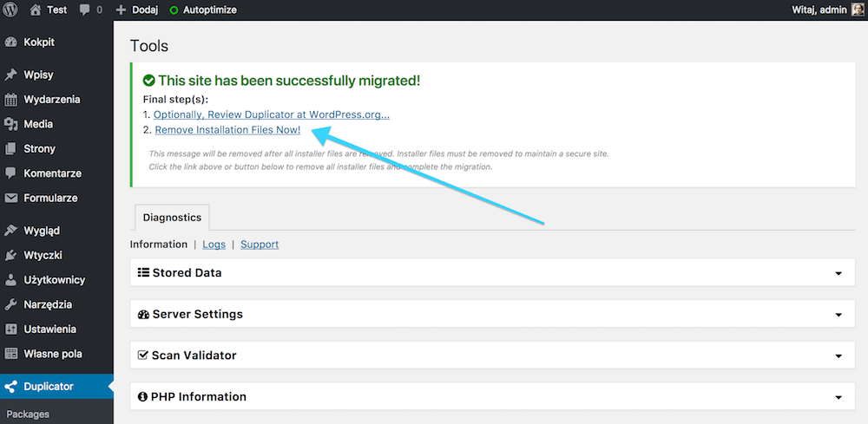Click the Test site home icon
The height and width of the screenshot is (424, 868).
(x=36, y=10)
